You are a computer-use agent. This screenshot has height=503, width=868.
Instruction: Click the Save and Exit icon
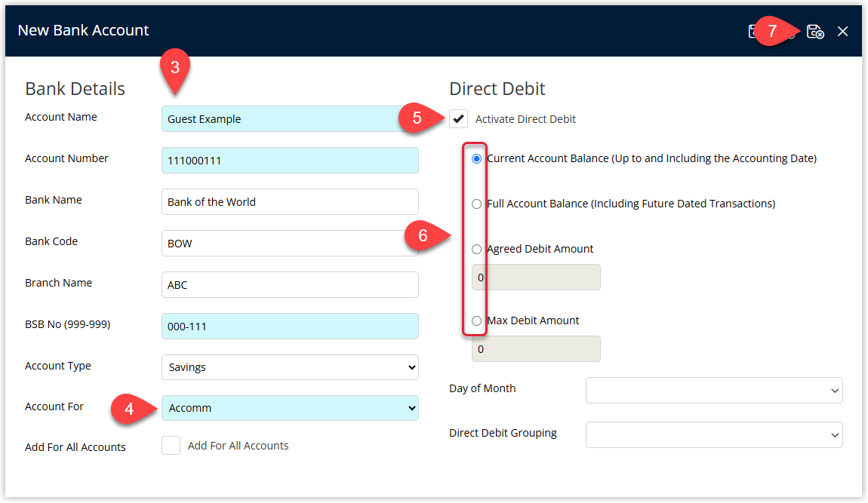point(815,32)
